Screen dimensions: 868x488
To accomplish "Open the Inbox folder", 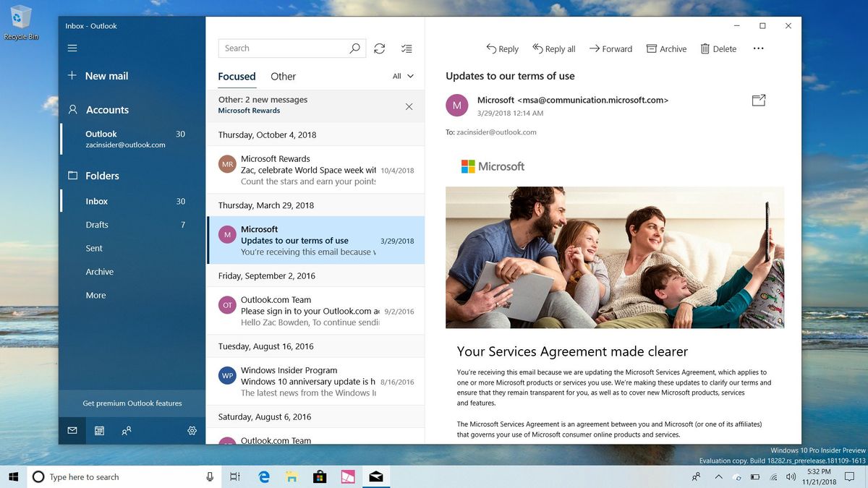I will (132, 202).
